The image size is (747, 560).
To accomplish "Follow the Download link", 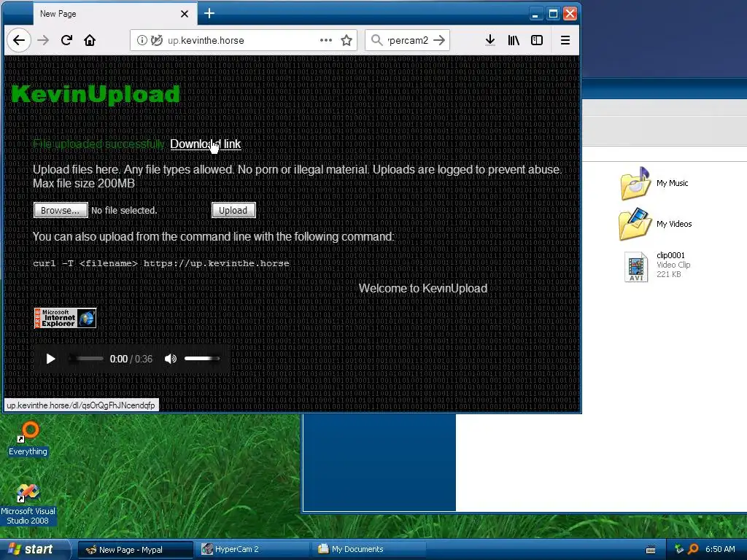I will [x=206, y=144].
